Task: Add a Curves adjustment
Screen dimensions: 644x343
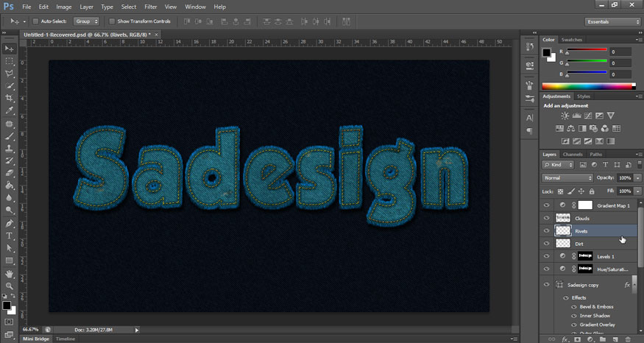Action: click(x=588, y=116)
